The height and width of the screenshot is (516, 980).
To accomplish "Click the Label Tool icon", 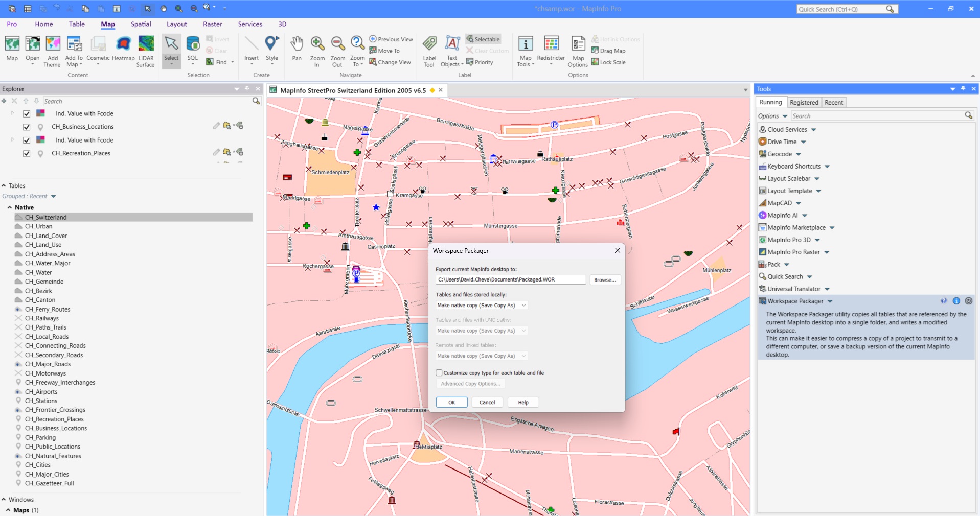I will point(429,51).
